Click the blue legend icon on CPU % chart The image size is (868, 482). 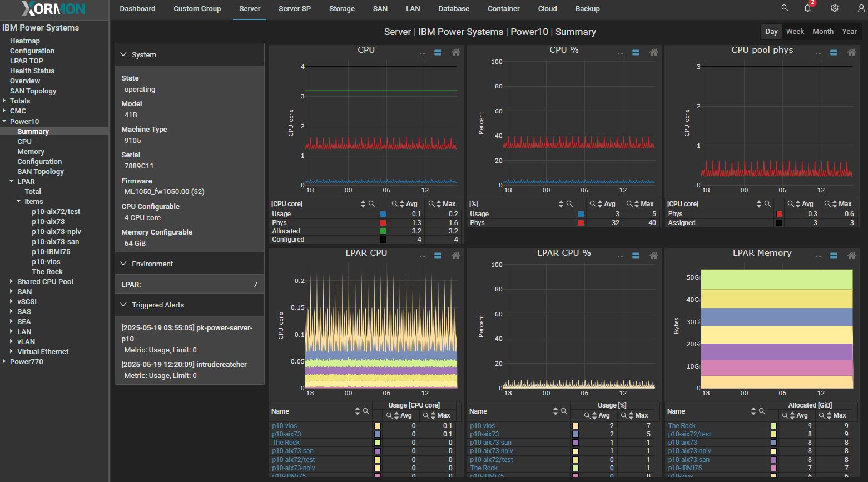636,52
